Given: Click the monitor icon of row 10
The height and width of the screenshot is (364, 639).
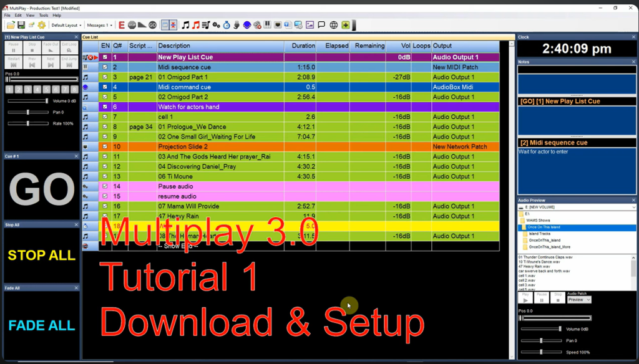Looking at the screenshot, I should pyautogui.click(x=85, y=146).
